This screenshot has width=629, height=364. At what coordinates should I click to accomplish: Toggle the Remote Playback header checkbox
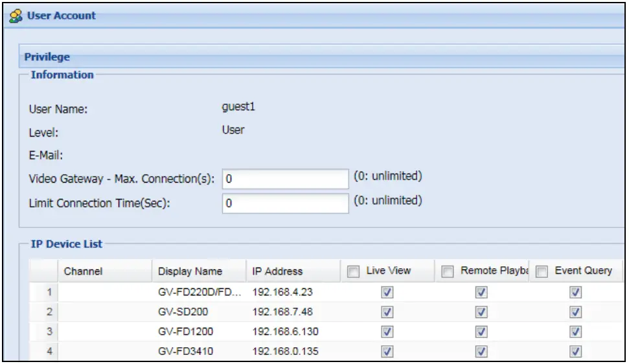[447, 271]
